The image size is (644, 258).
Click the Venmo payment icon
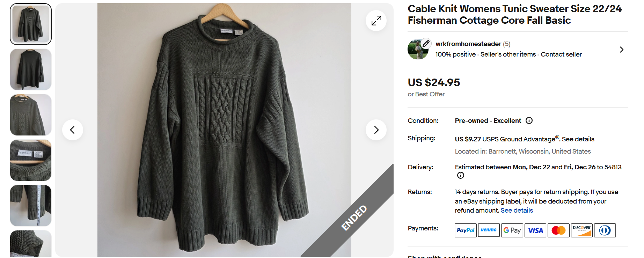tap(489, 230)
